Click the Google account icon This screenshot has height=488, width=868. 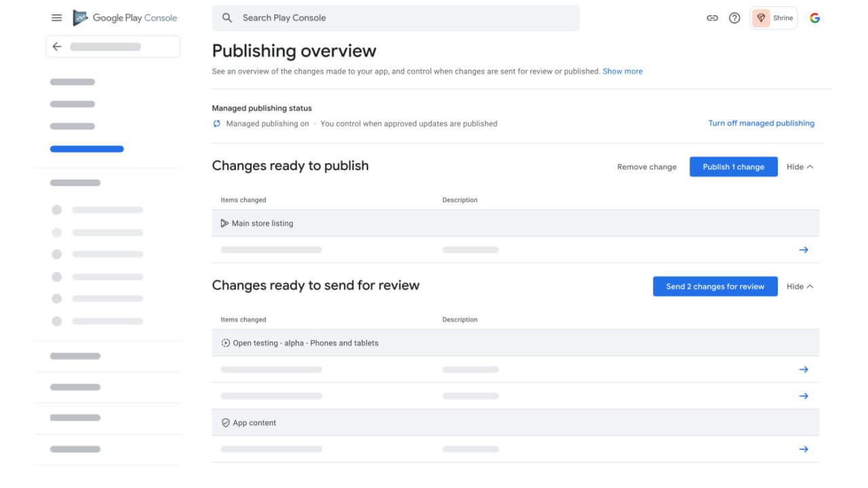click(815, 18)
